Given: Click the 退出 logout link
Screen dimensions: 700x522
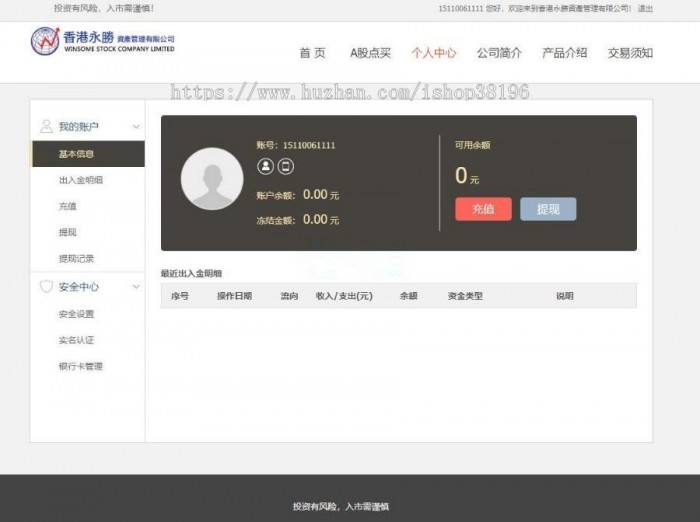Looking at the screenshot, I should 645,8.
